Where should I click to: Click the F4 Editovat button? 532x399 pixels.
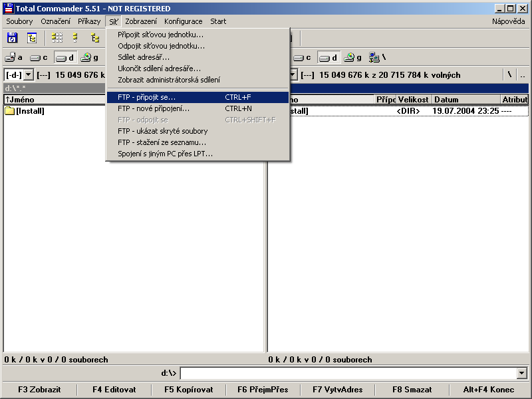click(x=114, y=390)
